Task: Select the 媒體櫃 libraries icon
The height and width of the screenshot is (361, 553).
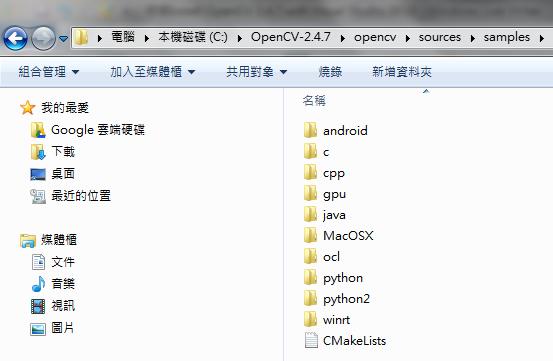Action: [x=28, y=240]
